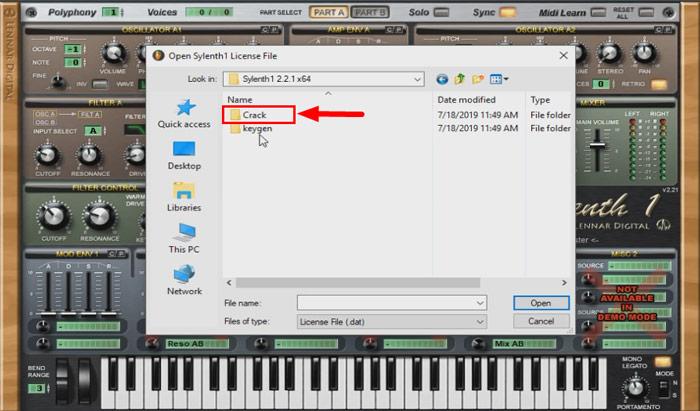Open the Files of type dropdown
Image resolution: width=700 pixels, height=411 pixels.
click(392, 322)
